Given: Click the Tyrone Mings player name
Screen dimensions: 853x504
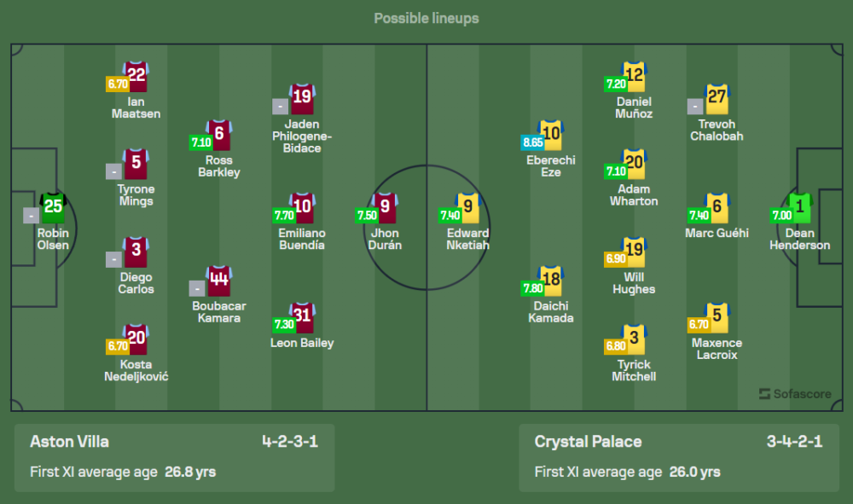Looking at the screenshot, I should pos(136,195).
